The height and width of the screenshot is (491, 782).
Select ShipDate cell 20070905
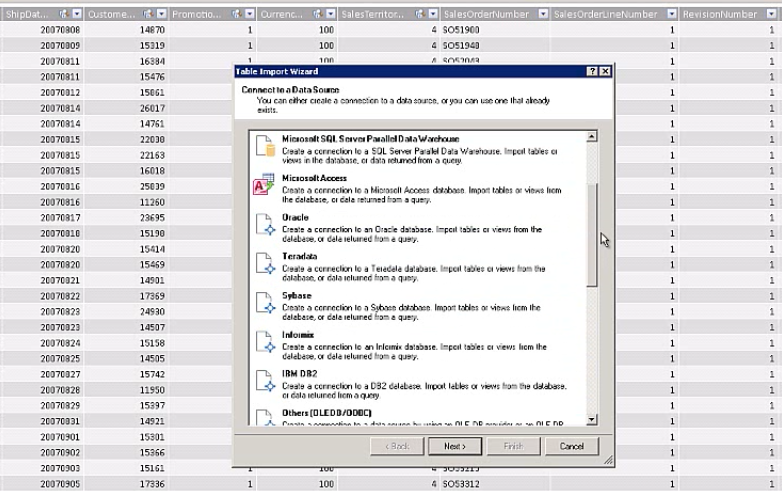[42, 484]
